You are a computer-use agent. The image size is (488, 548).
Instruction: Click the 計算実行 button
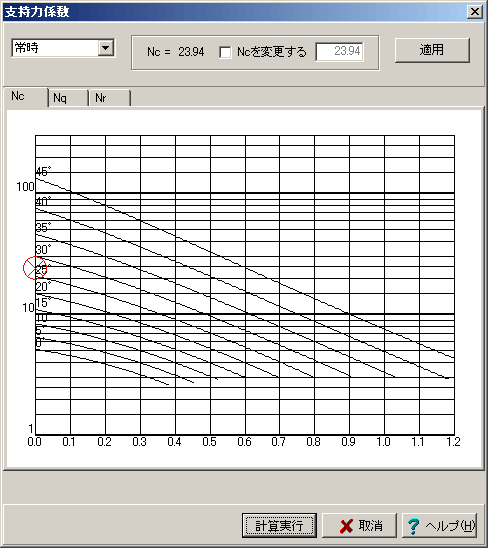(279, 525)
